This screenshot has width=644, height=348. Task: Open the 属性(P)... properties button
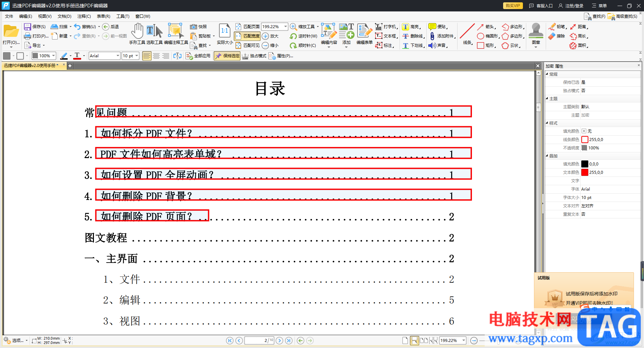(x=281, y=56)
